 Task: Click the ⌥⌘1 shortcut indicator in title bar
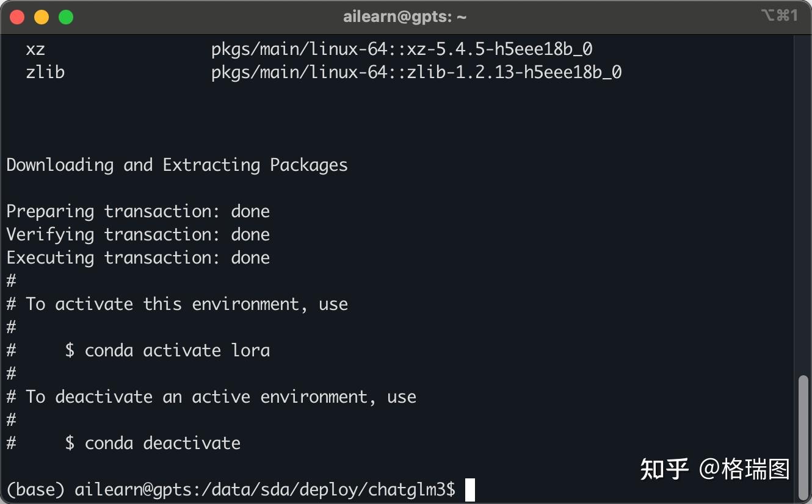point(780,16)
